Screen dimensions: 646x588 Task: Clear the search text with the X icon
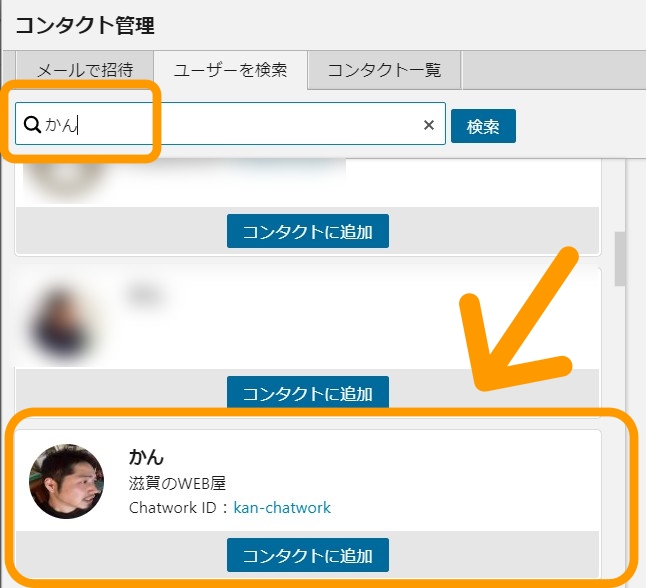429,125
